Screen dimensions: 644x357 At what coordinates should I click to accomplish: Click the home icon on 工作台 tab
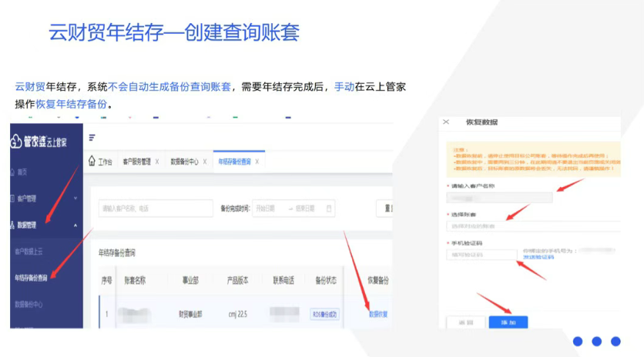92,162
